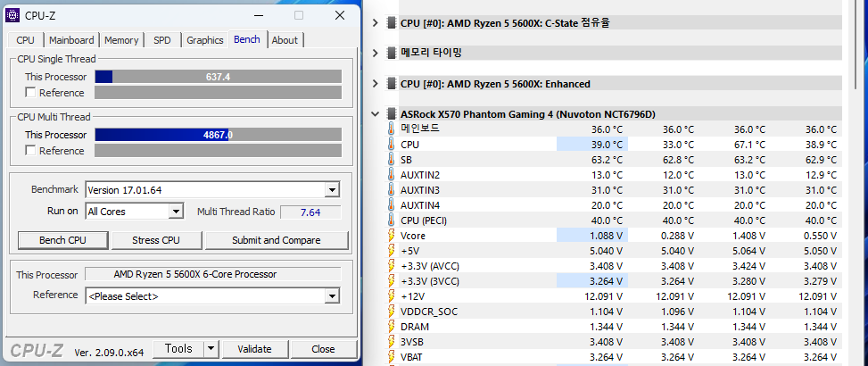Open the About tab
Screen dimensions: 868x366
285,40
